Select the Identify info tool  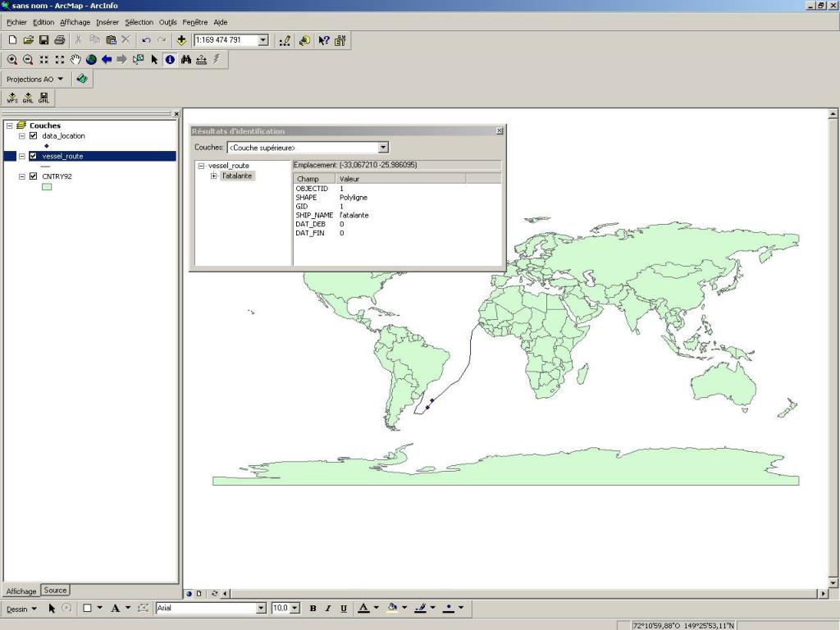pyautogui.click(x=170, y=59)
